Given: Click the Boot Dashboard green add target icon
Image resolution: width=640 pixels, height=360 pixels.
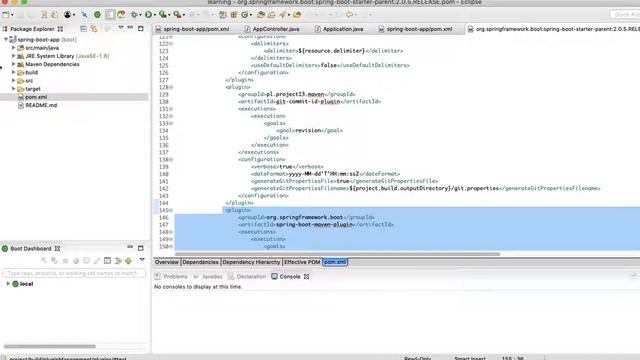Looking at the screenshot, I should (129, 260).
